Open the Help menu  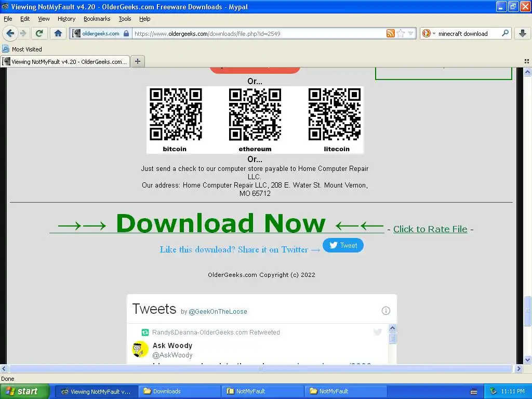[145, 19]
